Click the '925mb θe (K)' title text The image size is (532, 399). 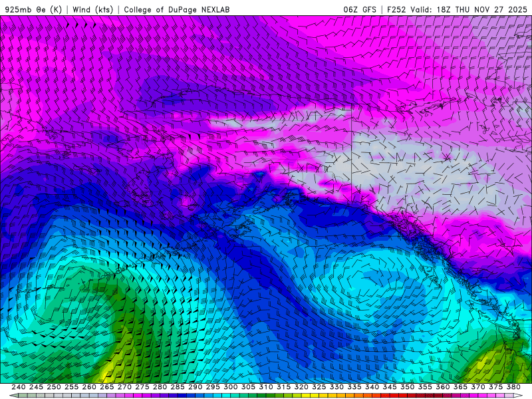click(33, 9)
